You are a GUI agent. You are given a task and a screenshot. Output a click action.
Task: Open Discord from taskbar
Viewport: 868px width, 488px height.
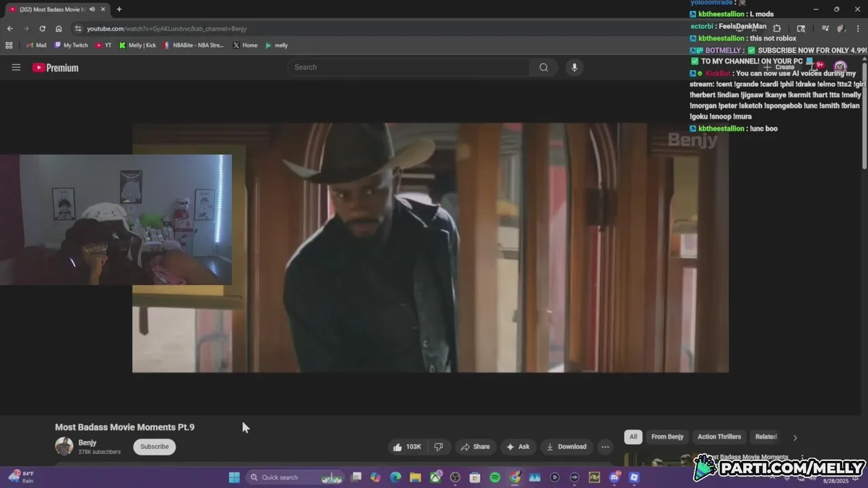(614, 477)
